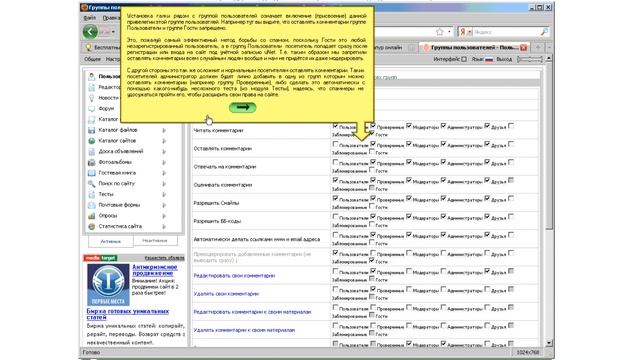Close the Группы пользователей browser tab
The image size is (640, 360).
[x=524, y=48]
